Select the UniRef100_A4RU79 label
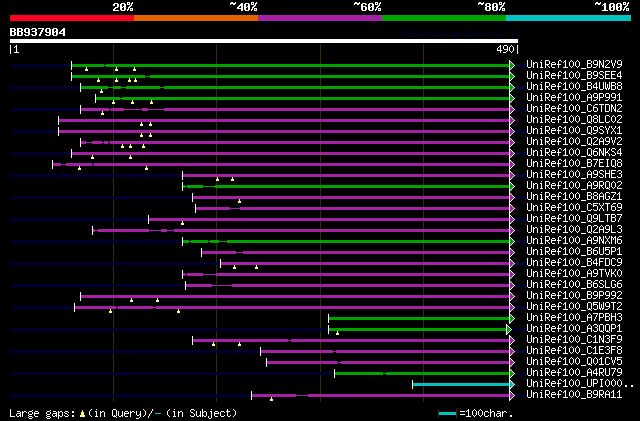This screenshot has width=640, height=421. tap(574, 373)
